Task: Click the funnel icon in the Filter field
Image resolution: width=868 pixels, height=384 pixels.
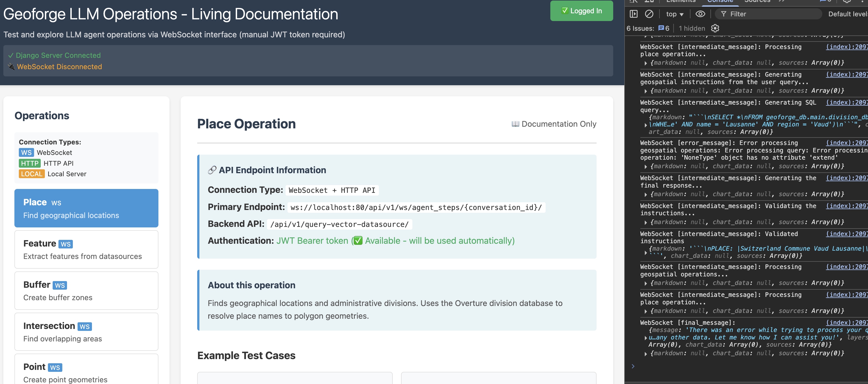Action: click(x=723, y=14)
